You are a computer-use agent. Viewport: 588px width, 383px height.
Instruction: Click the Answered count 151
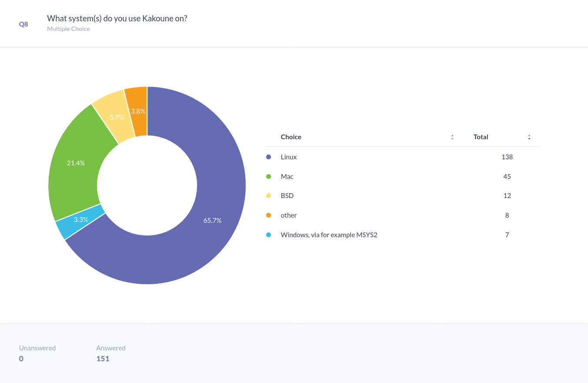pyautogui.click(x=103, y=359)
